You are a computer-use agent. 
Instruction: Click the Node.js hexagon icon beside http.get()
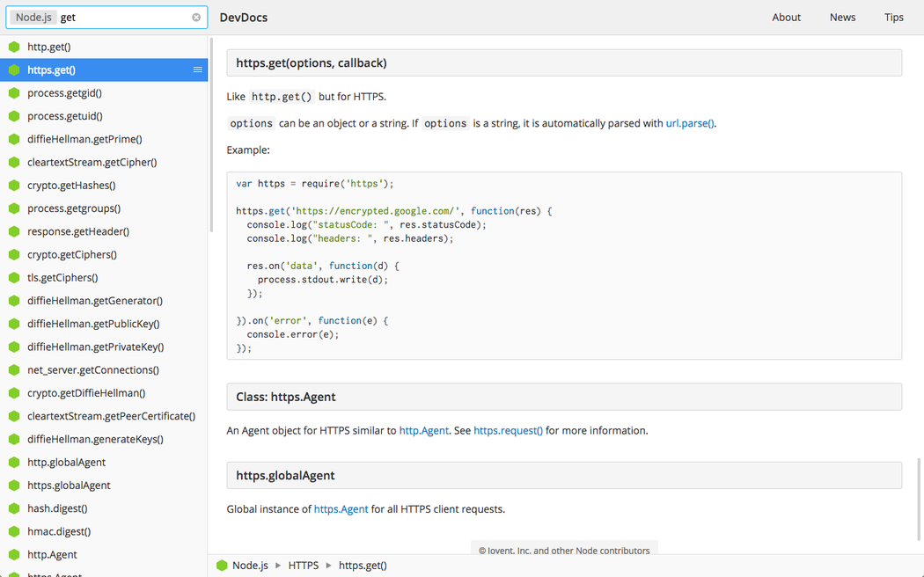point(14,47)
